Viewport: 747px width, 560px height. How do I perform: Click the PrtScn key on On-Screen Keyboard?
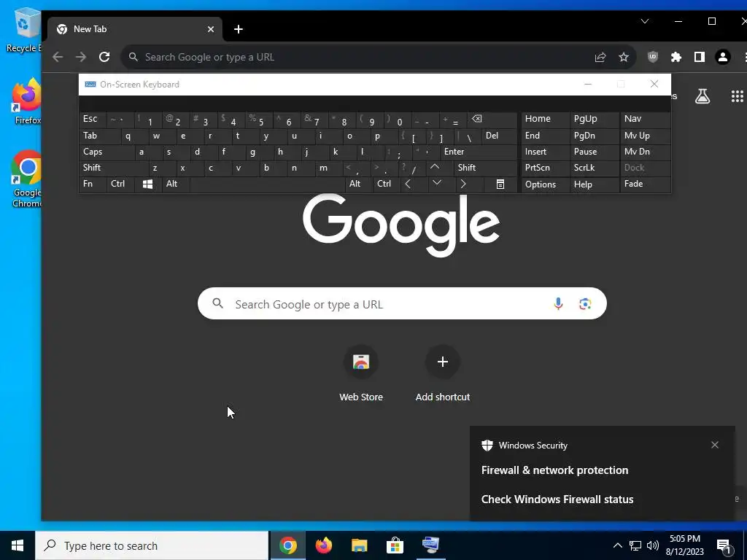click(x=546, y=168)
